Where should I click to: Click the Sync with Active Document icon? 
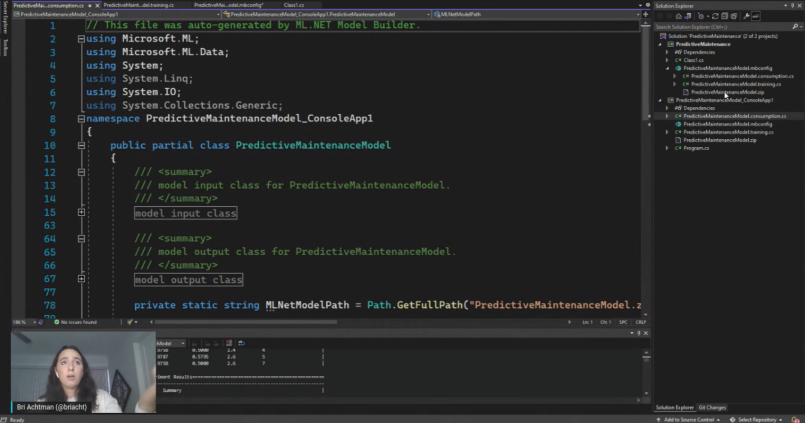coord(715,16)
